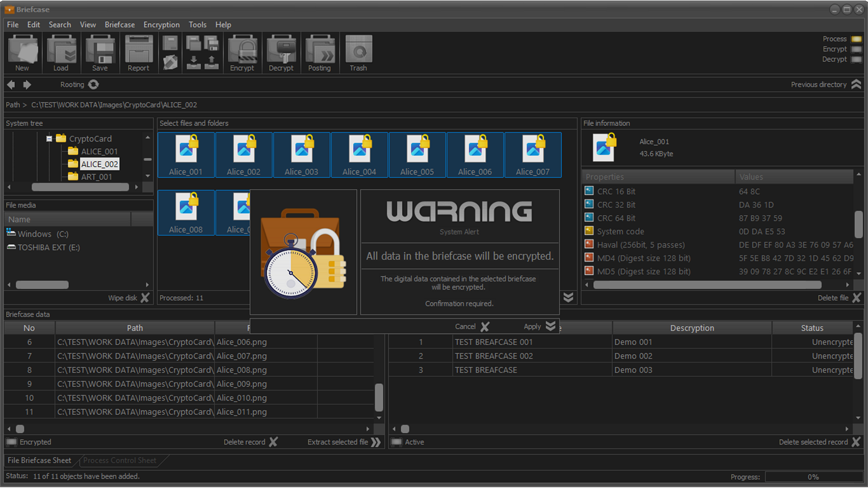The height and width of the screenshot is (488, 868).
Task: Enable the Process status light at top right
Action: click(857, 38)
